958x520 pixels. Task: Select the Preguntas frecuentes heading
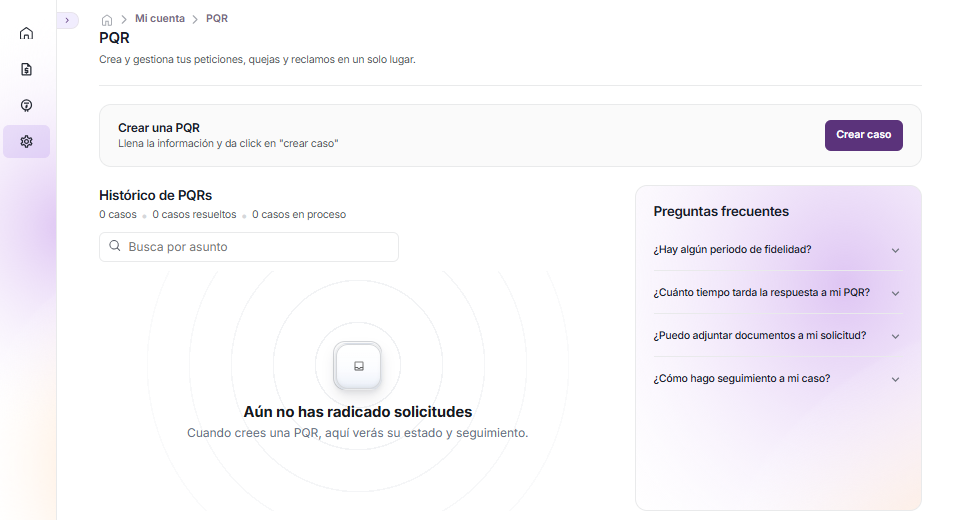[721, 211]
